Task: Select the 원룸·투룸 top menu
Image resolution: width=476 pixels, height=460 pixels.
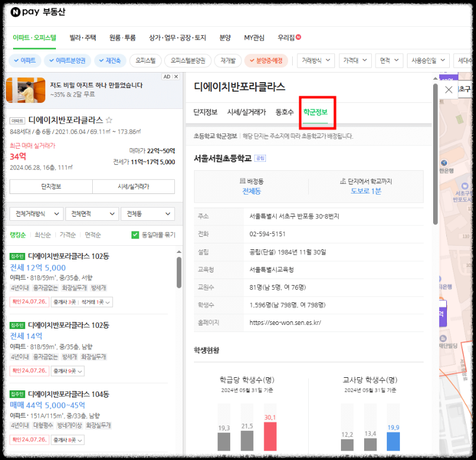Action: pos(123,37)
